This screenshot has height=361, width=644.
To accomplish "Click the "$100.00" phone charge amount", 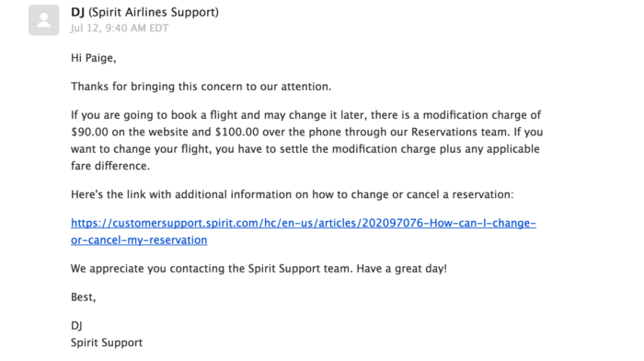I will point(237,132).
